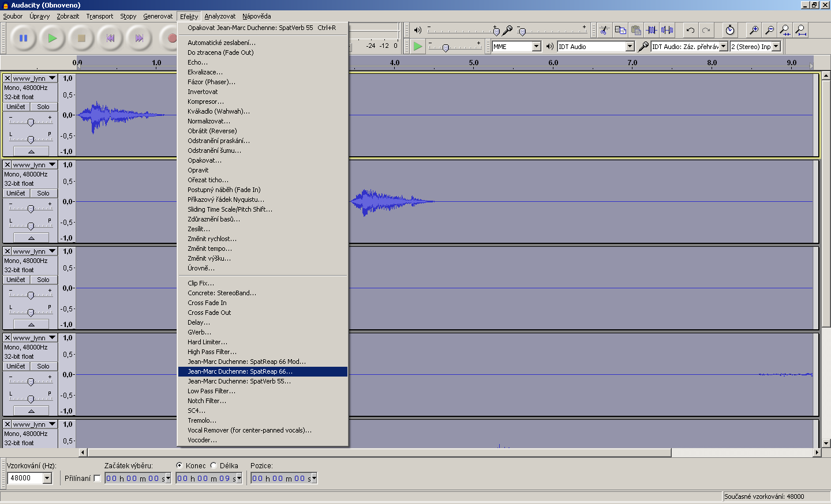Screen dimensions: 831x504
Task: Select the Konec radio button
Action: tap(179, 465)
